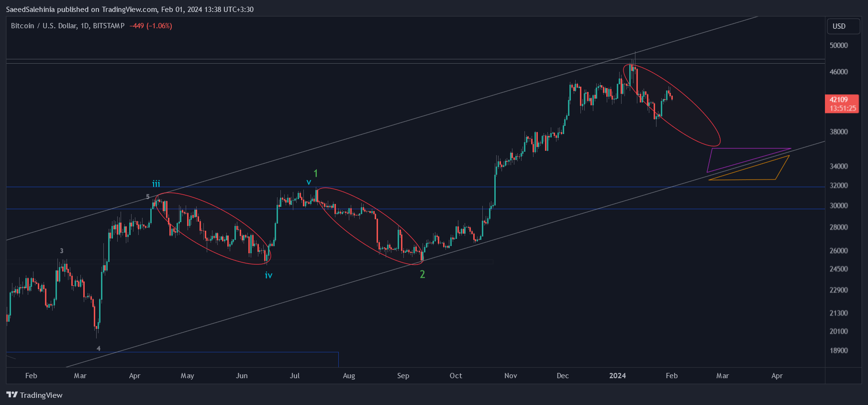The height and width of the screenshot is (405, 868).
Task: Click the Oct label on time axis
Action: point(456,376)
